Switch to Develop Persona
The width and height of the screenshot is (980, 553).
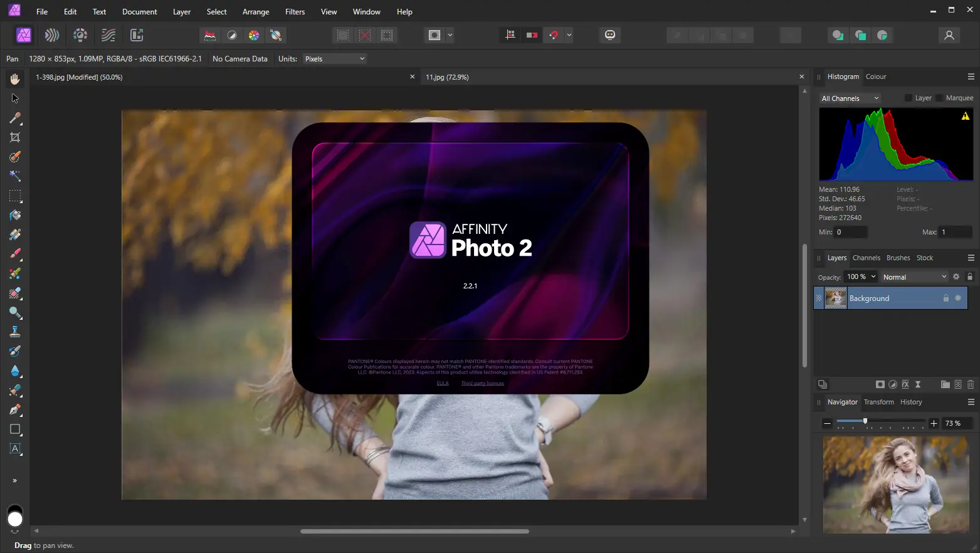click(x=80, y=35)
